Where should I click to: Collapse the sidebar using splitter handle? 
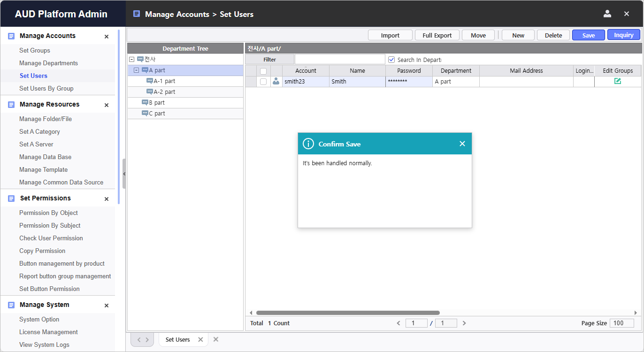coord(124,174)
